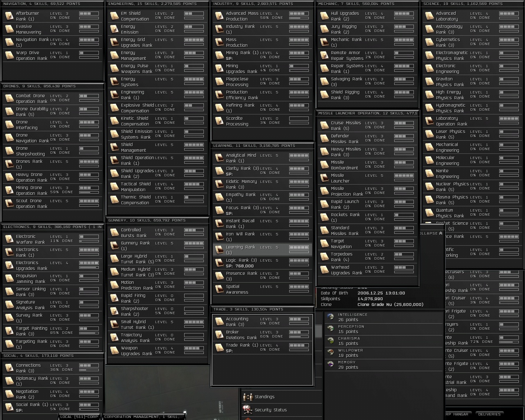Viewport: 525px width, 420px height.
Task: Open the Tactical Shield Manipulation book icon
Action: pyautogui.click(x=114, y=187)
